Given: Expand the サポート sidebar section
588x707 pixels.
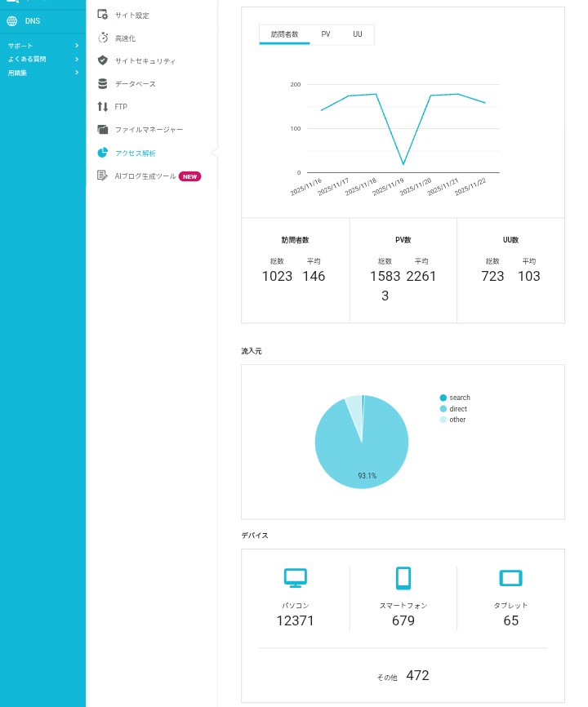Looking at the screenshot, I should pyautogui.click(x=76, y=46).
